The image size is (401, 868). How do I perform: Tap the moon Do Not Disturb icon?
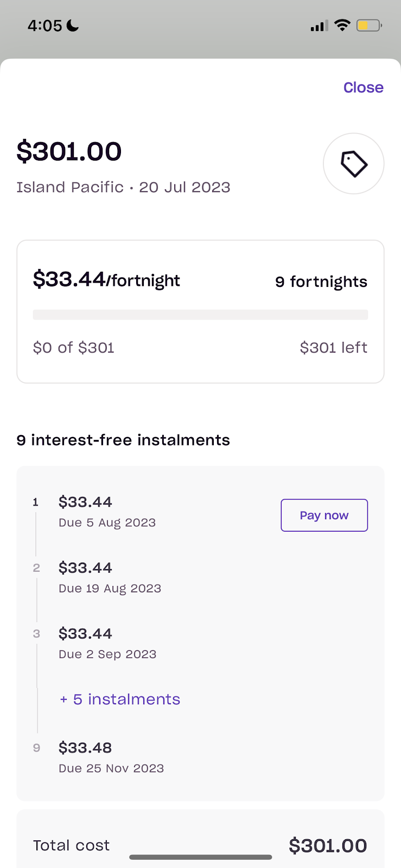(x=73, y=25)
